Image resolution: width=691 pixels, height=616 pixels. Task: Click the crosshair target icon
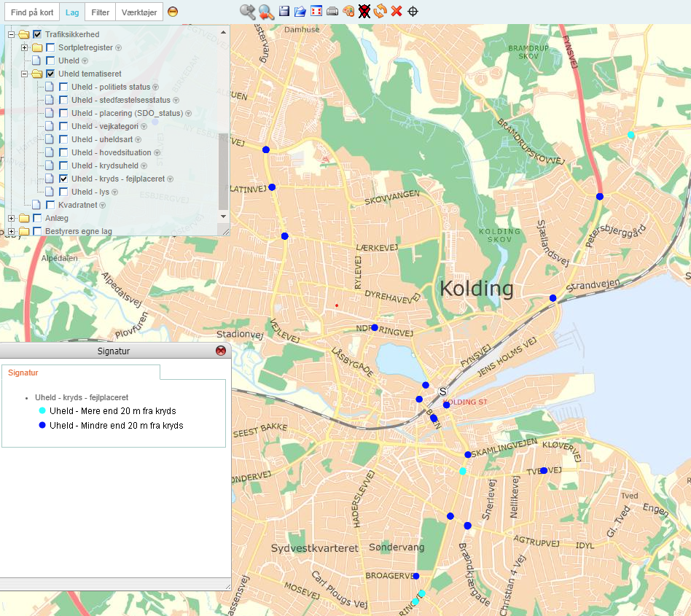(413, 11)
